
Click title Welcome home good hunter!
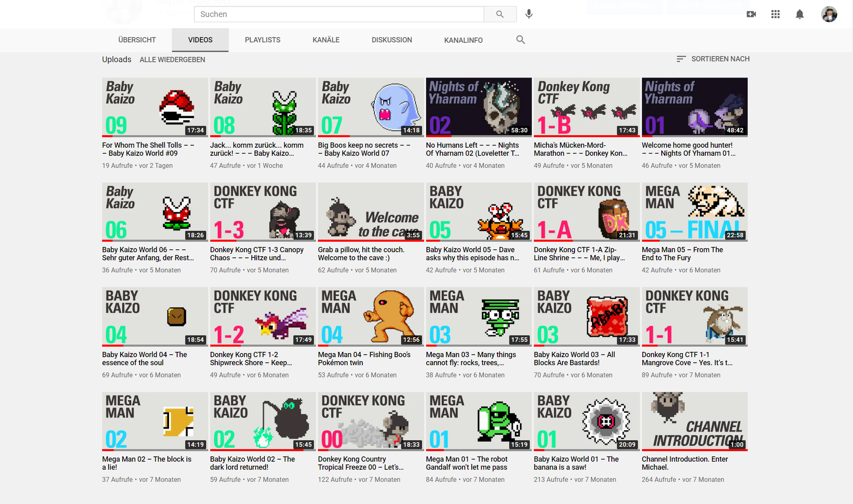[688, 149]
